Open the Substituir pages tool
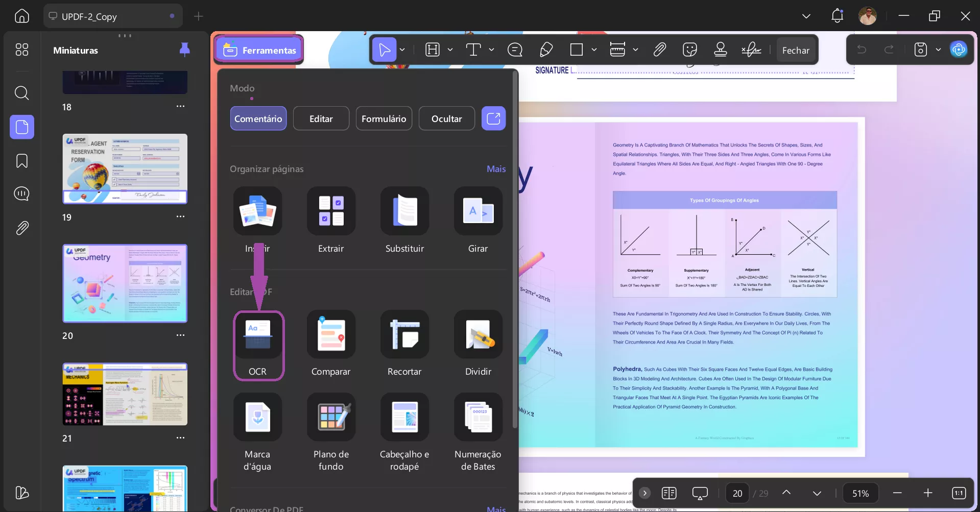 point(404,221)
